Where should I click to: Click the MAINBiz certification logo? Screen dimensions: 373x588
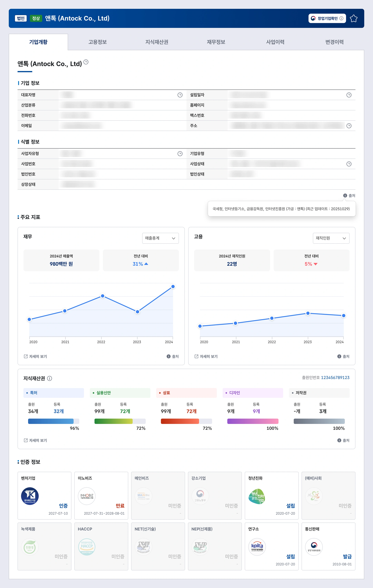144,496
